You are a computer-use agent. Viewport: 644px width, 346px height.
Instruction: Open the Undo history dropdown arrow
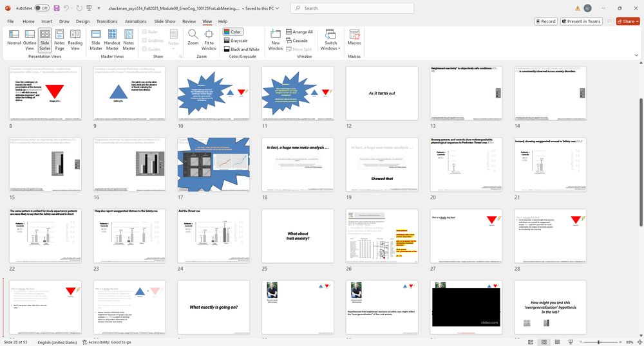pos(72,8)
